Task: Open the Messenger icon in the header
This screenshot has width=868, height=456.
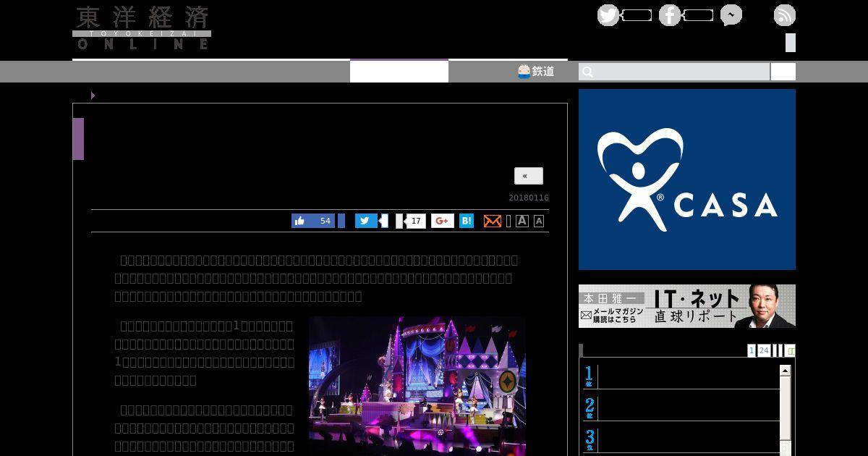Action: pos(731,15)
